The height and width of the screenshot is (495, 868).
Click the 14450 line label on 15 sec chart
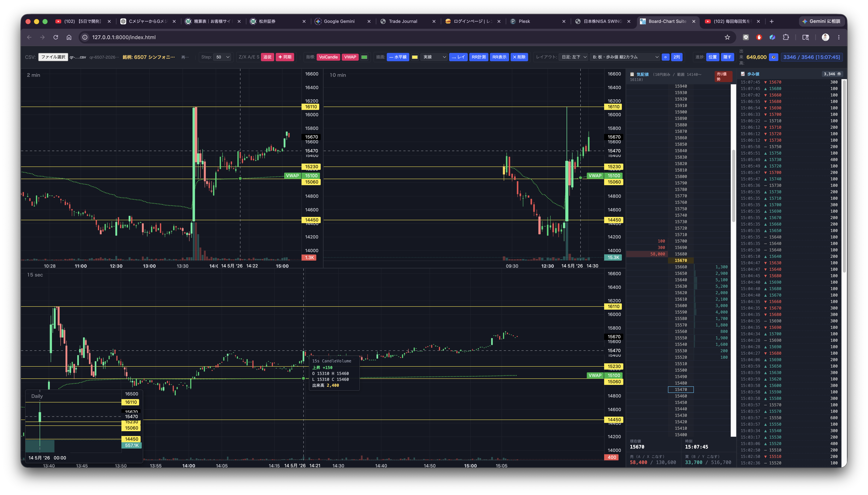(614, 420)
